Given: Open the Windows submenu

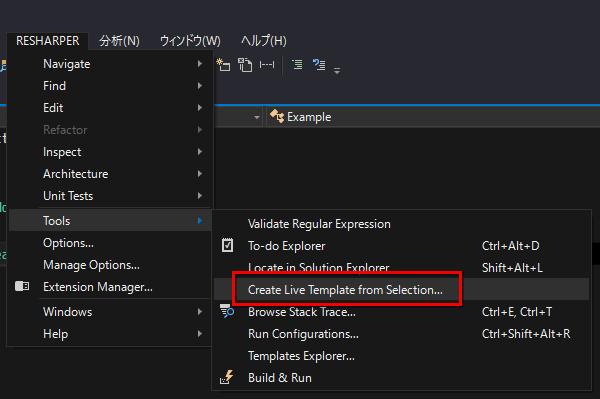Looking at the screenshot, I should [x=110, y=312].
